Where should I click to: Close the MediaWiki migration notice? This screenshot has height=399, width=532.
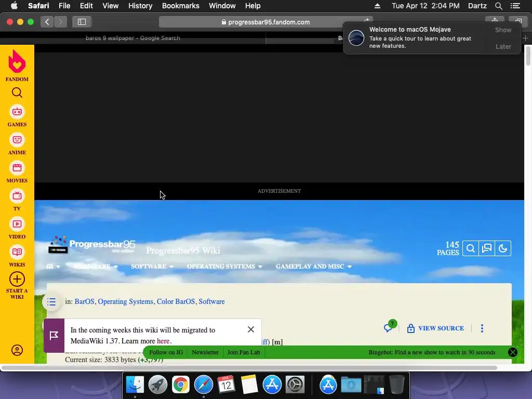(251, 329)
